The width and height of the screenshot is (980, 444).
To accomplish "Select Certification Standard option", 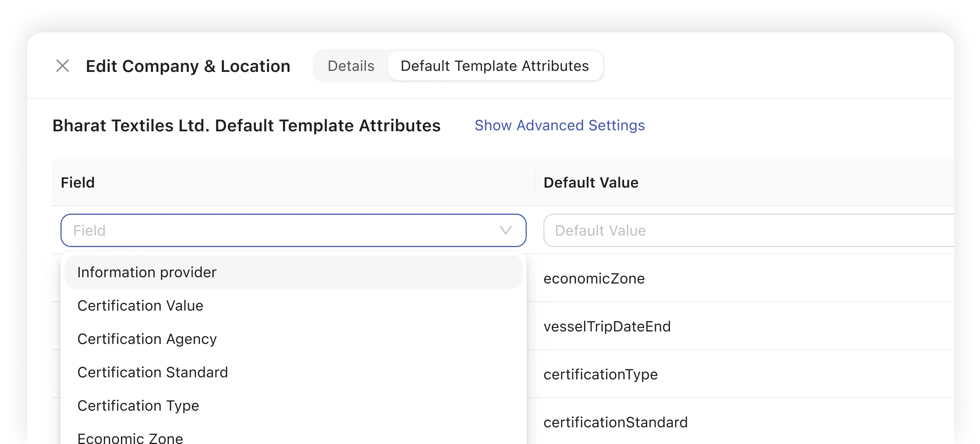I will click(x=152, y=372).
